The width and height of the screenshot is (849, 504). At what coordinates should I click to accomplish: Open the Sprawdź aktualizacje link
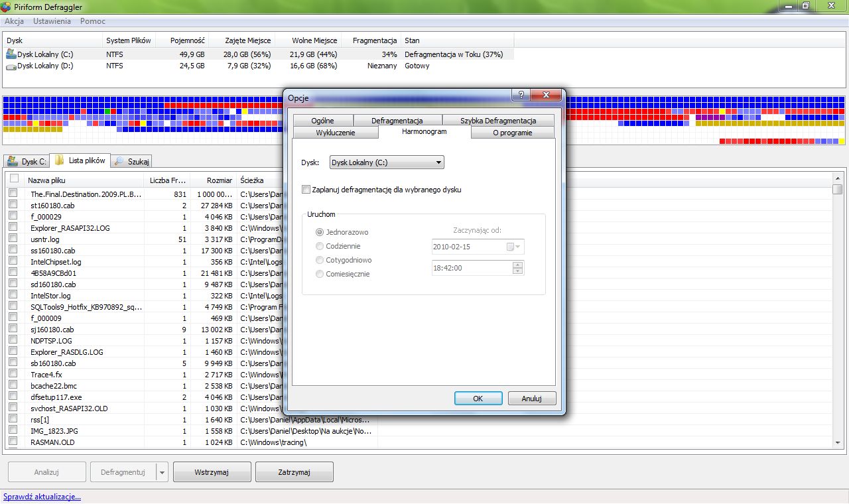(42, 496)
